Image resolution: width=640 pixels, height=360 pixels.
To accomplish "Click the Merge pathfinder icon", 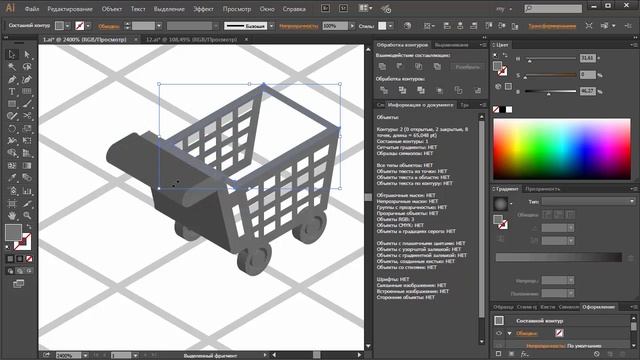I will click(x=421, y=90).
